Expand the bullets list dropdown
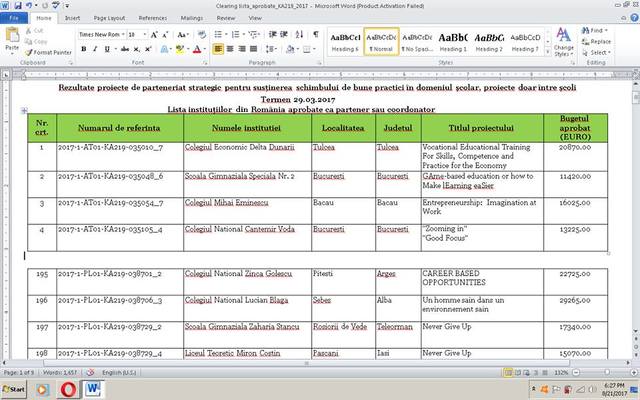 [x=226, y=35]
